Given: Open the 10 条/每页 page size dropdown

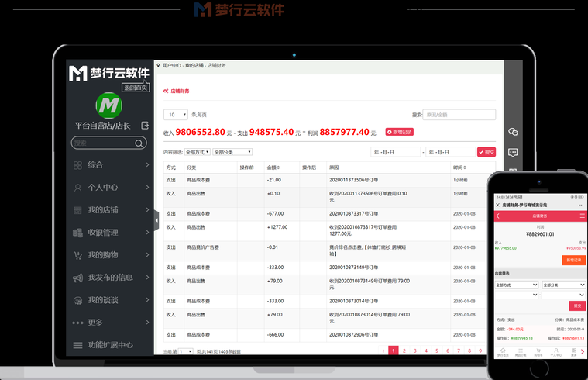Looking at the screenshot, I should (x=176, y=115).
